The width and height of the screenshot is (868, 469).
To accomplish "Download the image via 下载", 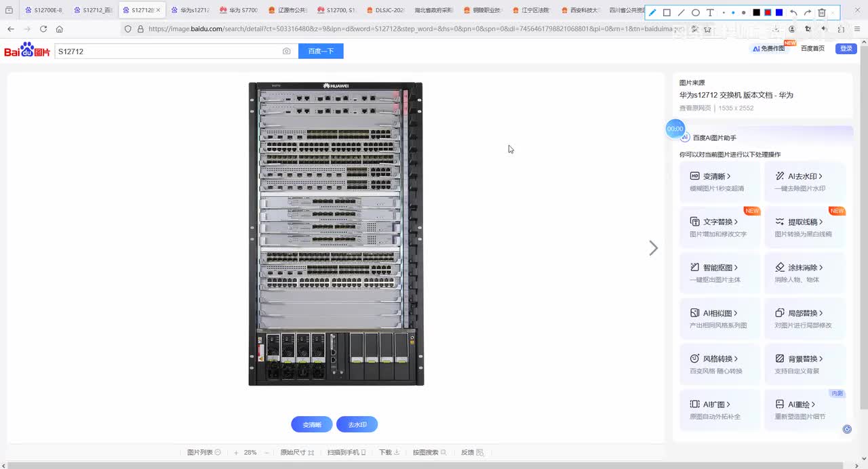I will tap(389, 452).
